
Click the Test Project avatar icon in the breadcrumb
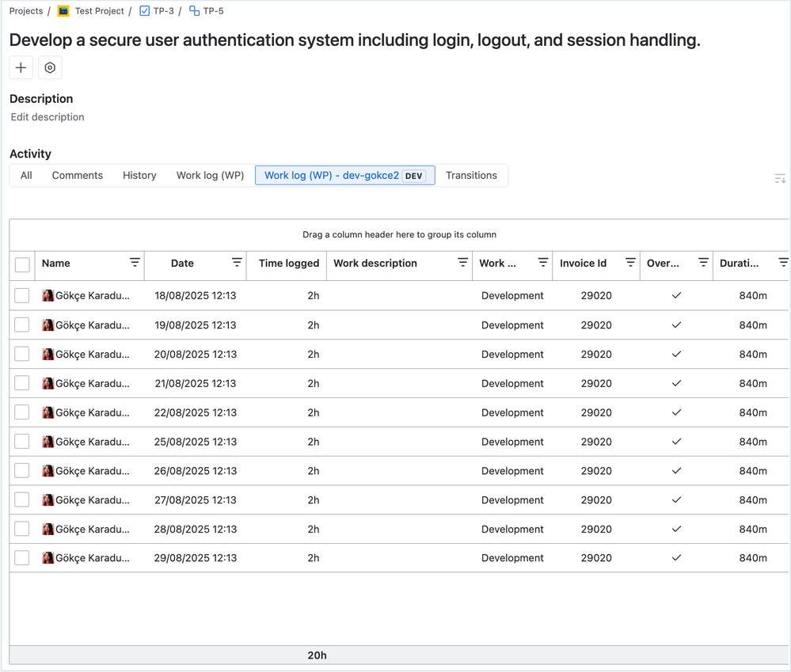click(63, 11)
